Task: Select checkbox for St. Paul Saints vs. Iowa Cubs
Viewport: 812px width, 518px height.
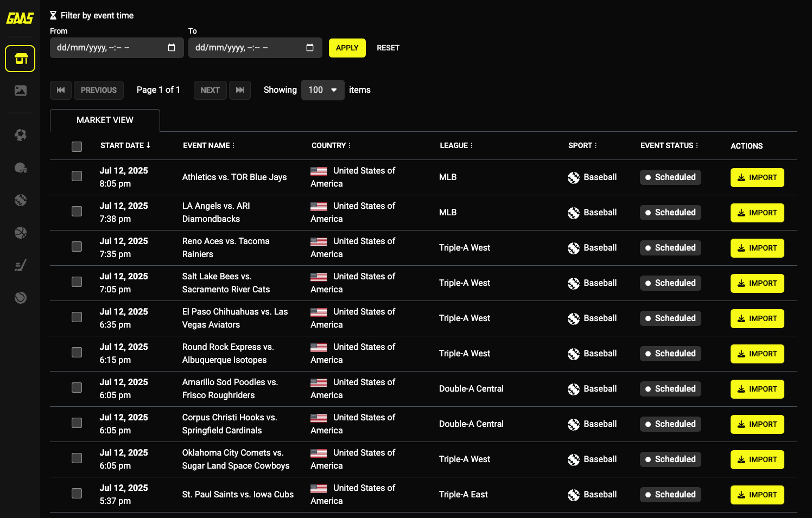Action: click(77, 494)
